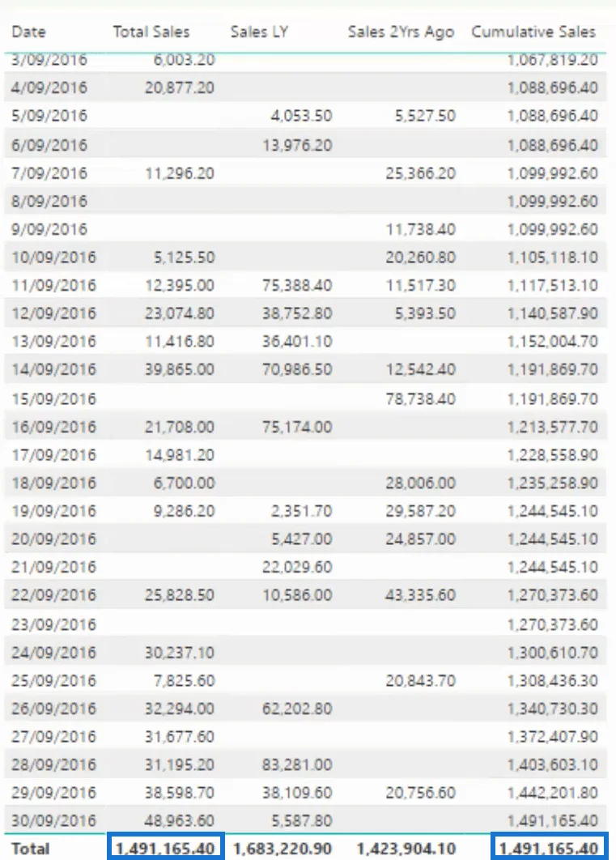Select the 14/09/2016 date row
Screen dimensions: 616x860
305,369
